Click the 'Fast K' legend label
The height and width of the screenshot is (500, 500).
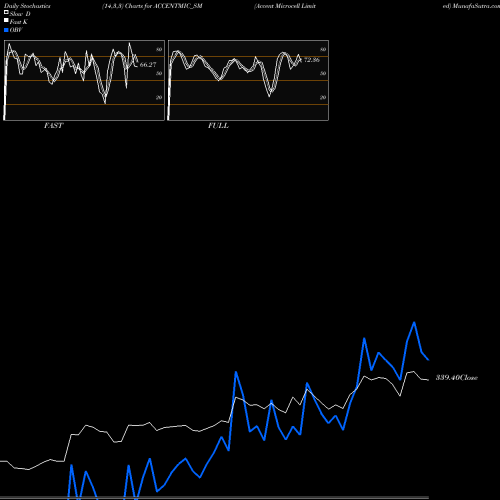pyautogui.click(x=19, y=22)
